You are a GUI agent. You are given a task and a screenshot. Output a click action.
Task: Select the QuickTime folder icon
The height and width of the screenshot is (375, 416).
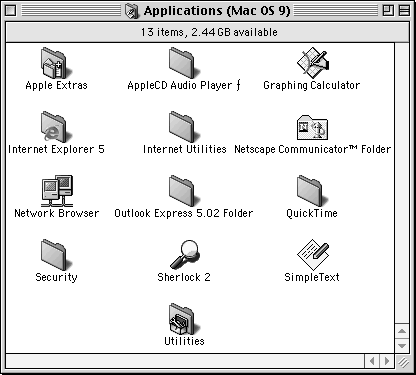(312, 191)
